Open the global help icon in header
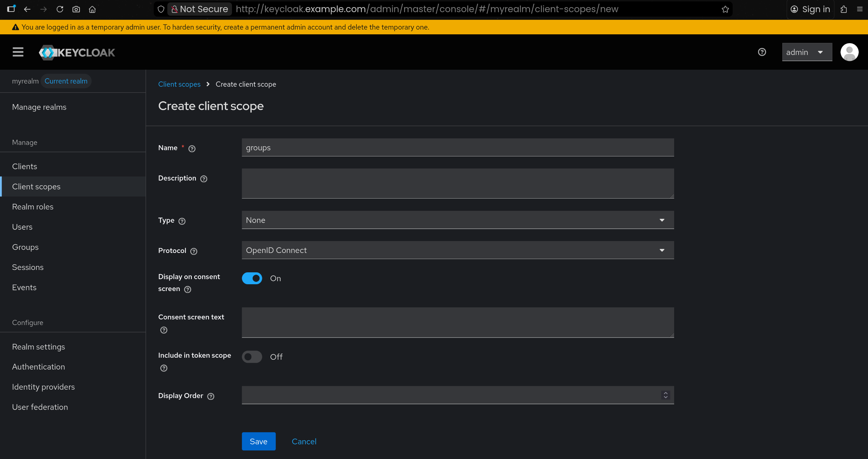The height and width of the screenshot is (459, 868). [762, 52]
